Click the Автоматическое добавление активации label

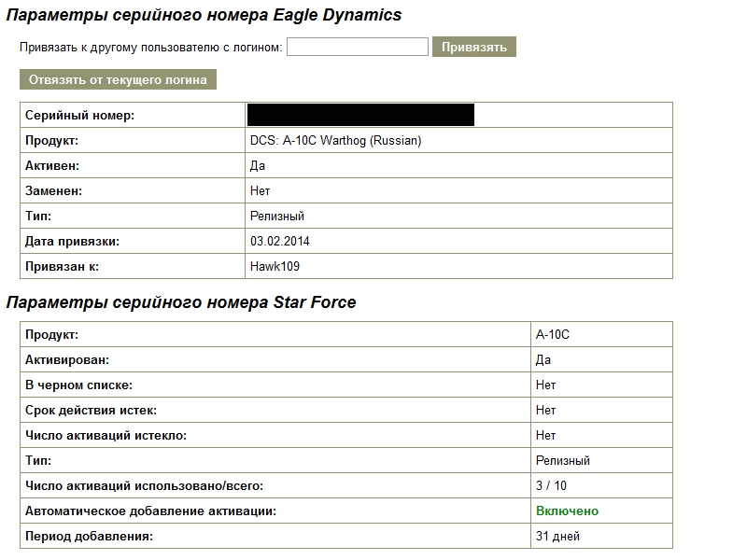point(150,511)
